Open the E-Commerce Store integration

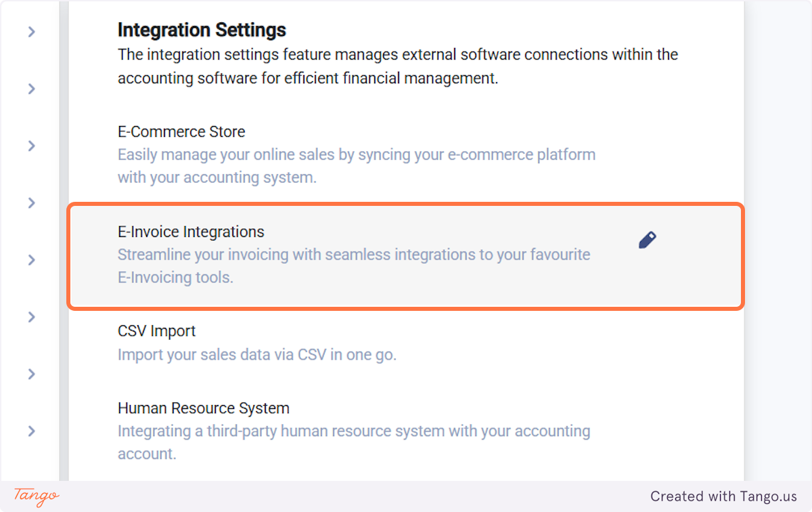(x=181, y=131)
